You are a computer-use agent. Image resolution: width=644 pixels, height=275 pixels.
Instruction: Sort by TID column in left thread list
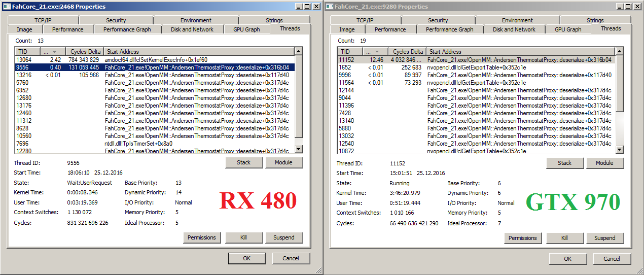[x=27, y=52]
